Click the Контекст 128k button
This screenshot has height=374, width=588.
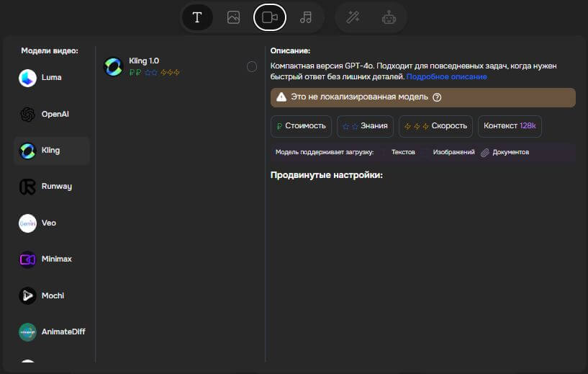[x=510, y=126]
